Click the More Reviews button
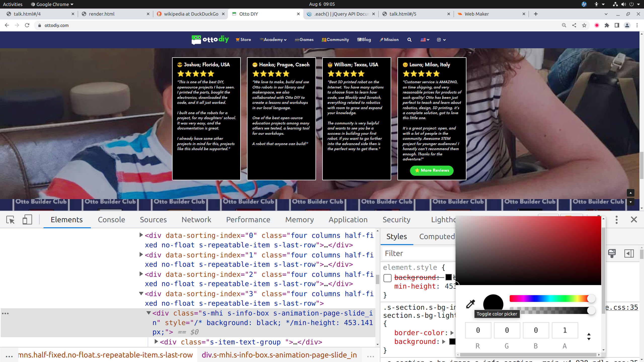Screen dimensions: 644x362 pos(432,170)
